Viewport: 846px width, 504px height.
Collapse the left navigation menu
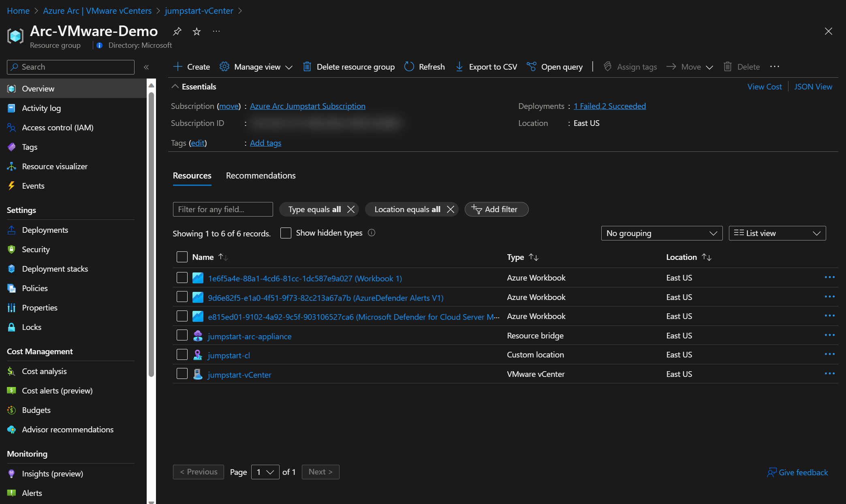(146, 67)
